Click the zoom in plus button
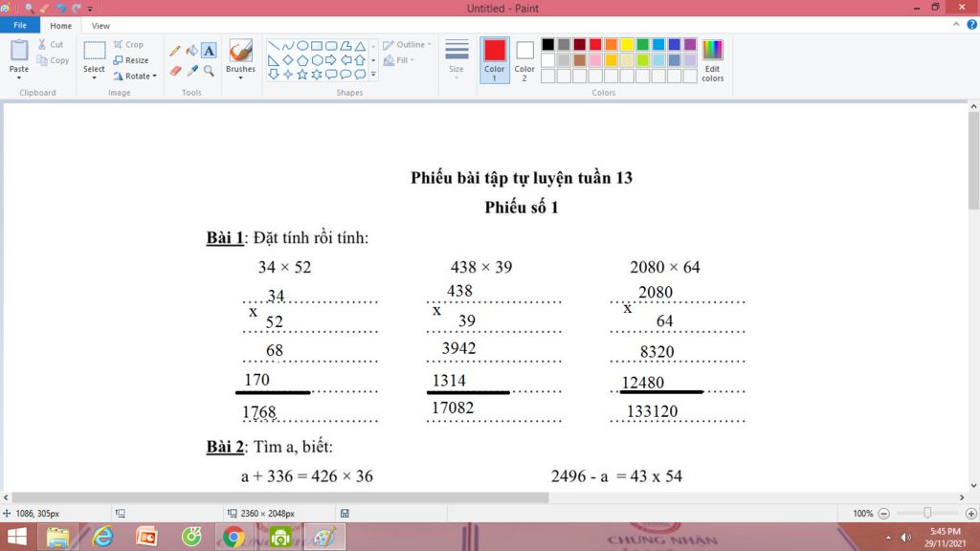The height and width of the screenshot is (551, 980). (970, 513)
